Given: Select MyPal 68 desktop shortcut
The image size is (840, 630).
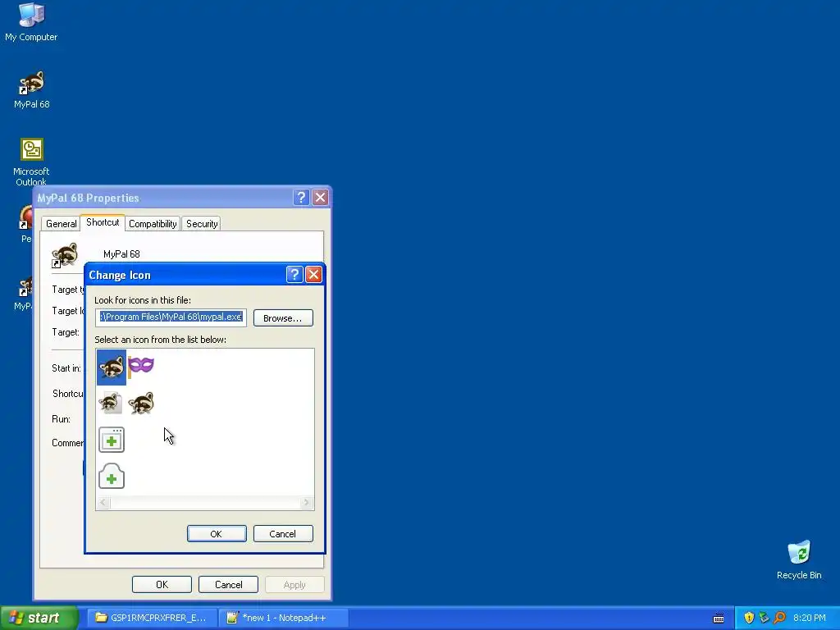Looking at the screenshot, I should coord(32,89).
